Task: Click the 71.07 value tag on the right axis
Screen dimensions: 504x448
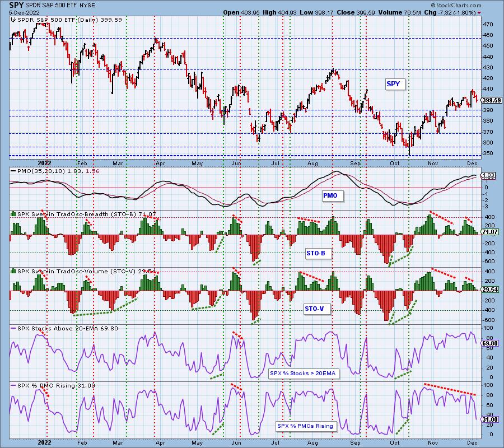Action: tap(490, 232)
